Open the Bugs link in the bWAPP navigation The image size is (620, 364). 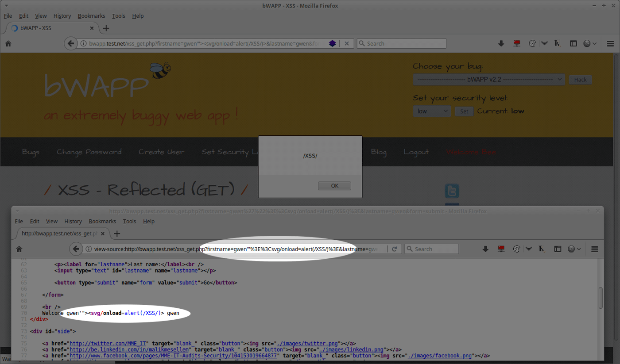pyautogui.click(x=31, y=152)
